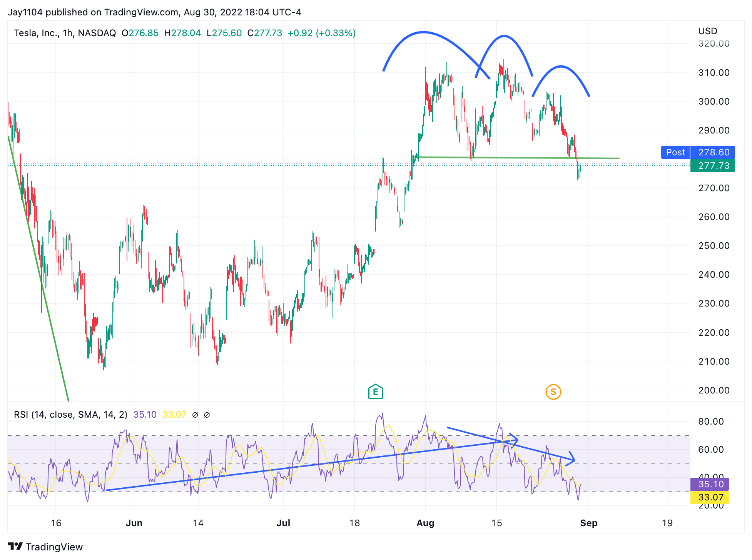Click the 'Aug' label on the time axis
This screenshot has height=560, width=752.
tap(425, 523)
